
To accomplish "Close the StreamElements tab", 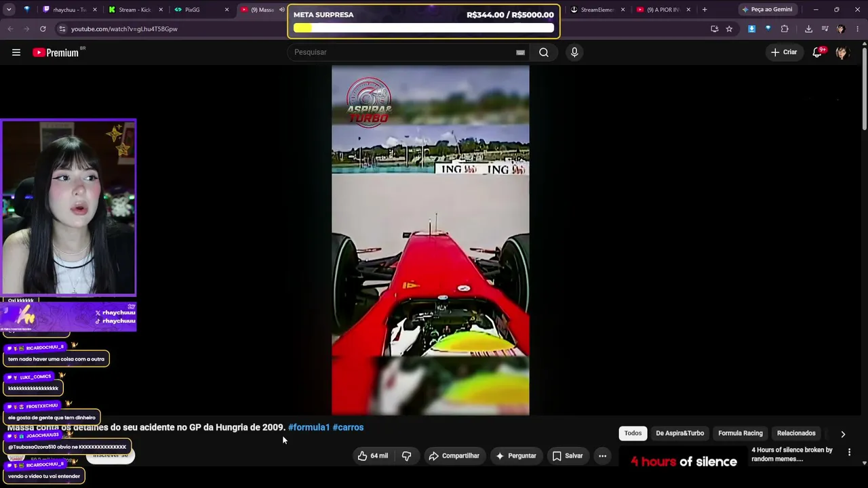I will click(623, 9).
